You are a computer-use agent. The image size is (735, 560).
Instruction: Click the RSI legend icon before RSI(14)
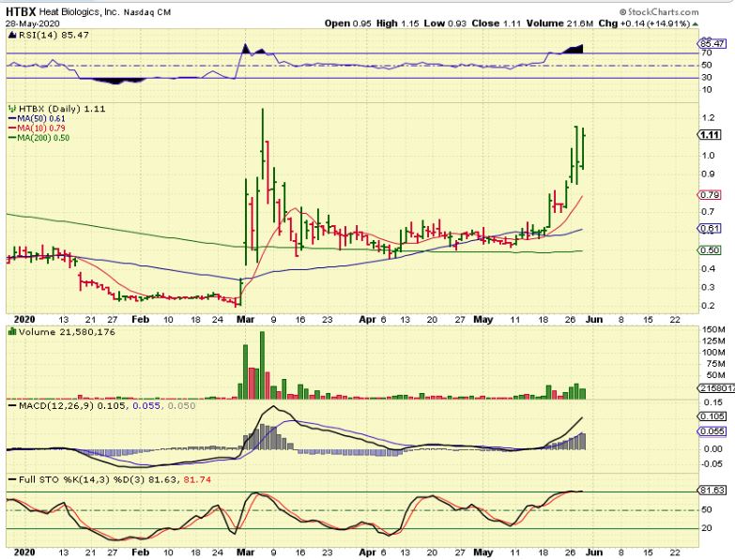[12, 35]
